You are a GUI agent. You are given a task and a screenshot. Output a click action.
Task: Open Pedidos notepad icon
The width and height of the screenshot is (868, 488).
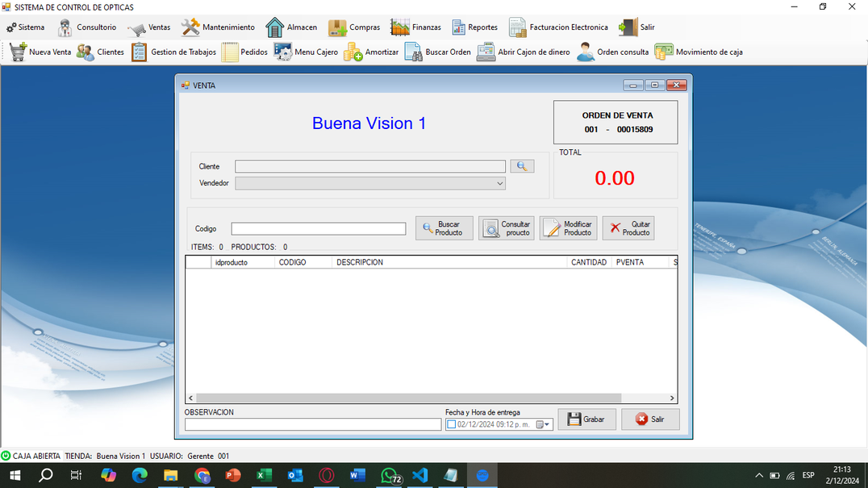[x=230, y=52]
